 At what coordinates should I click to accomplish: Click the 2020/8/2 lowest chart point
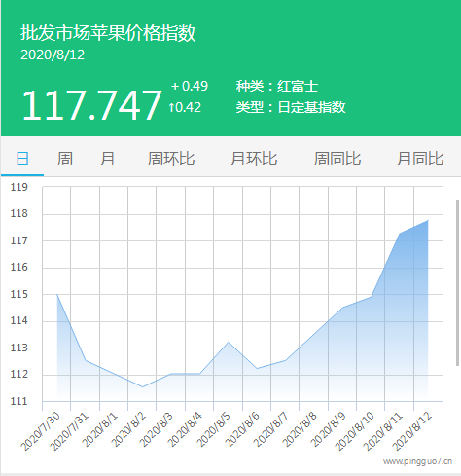pos(142,386)
